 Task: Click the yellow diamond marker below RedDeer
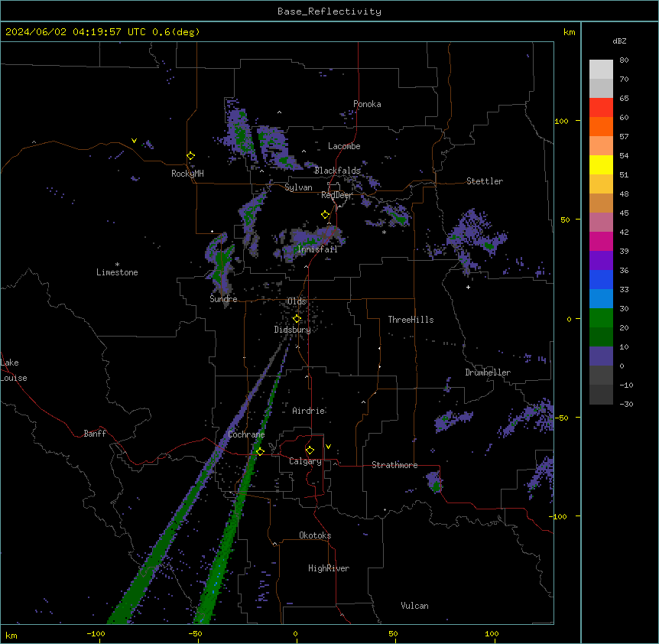point(326,215)
